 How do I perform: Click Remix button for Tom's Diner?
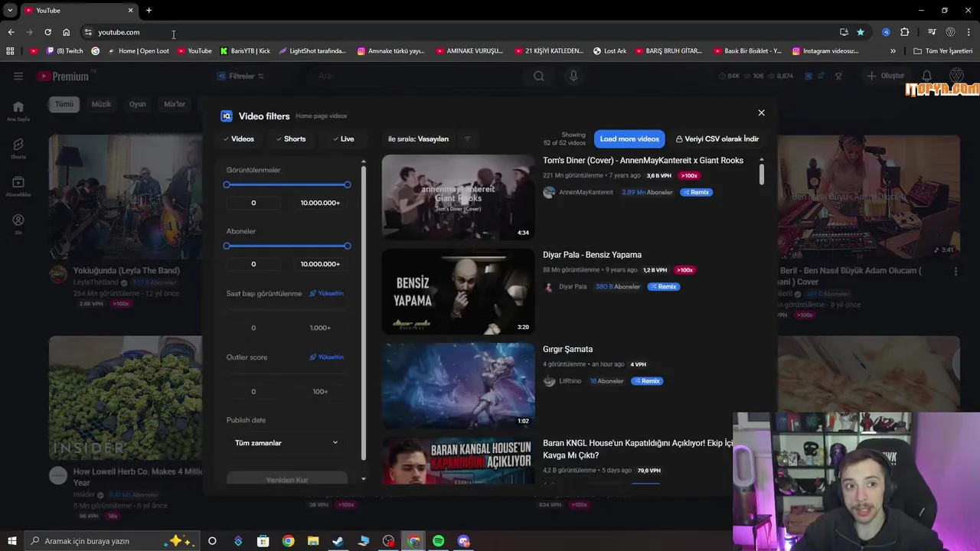tap(696, 192)
